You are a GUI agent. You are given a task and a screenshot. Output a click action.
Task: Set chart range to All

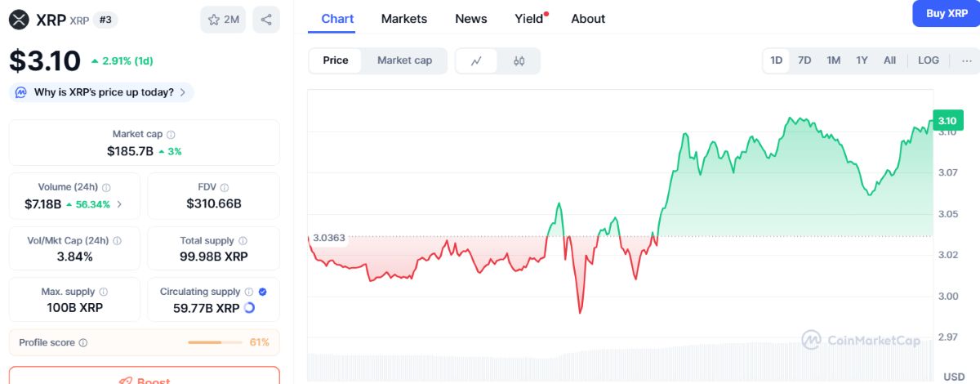pos(889,60)
